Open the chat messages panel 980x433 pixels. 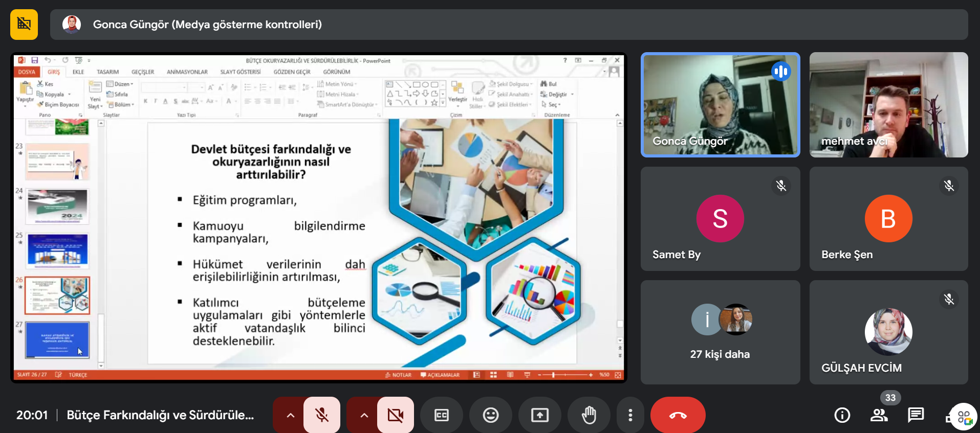click(x=916, y=415)
